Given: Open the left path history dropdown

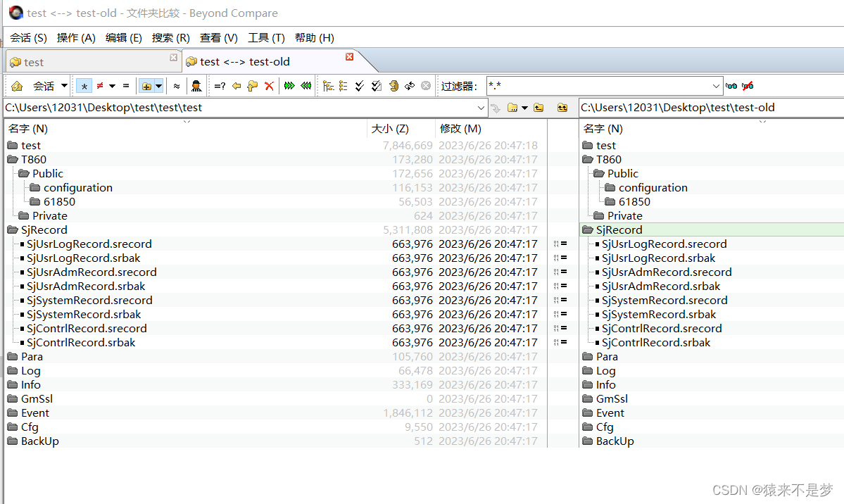Looking at the screenshot, I should pyautogui.click(x=481, y=107).
